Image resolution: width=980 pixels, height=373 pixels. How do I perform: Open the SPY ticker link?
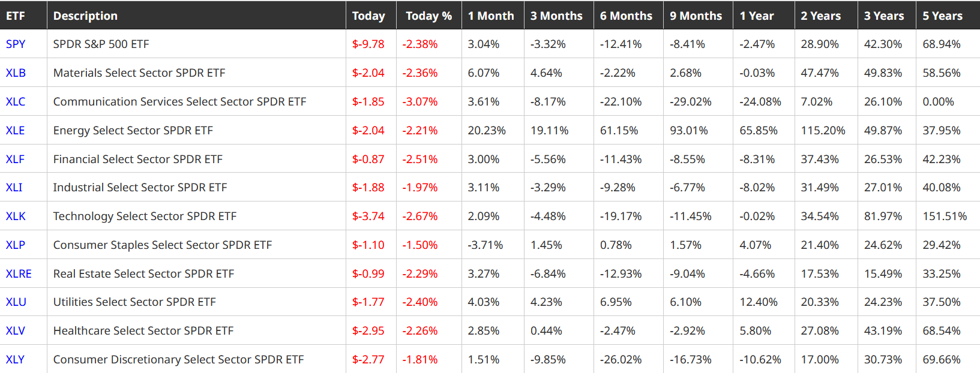pos(16,44)
